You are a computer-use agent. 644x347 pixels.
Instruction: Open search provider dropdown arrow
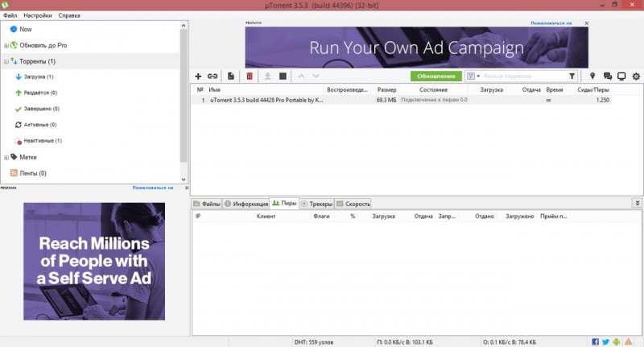(478, 76)
